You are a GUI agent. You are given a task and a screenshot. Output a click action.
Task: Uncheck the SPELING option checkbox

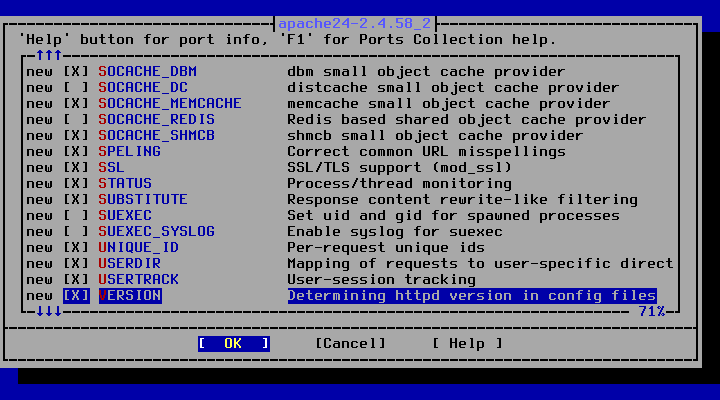pyautogui.click(x=76, y=152)
